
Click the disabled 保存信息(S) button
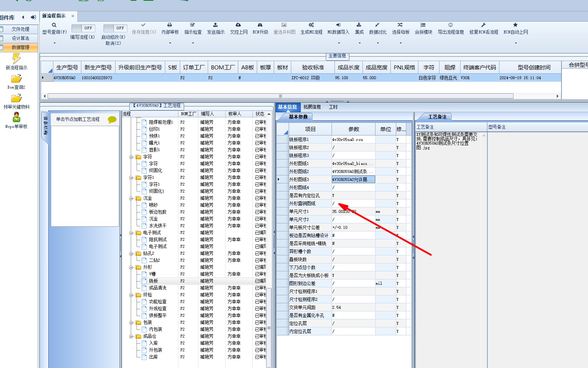[x=144, y=29]
